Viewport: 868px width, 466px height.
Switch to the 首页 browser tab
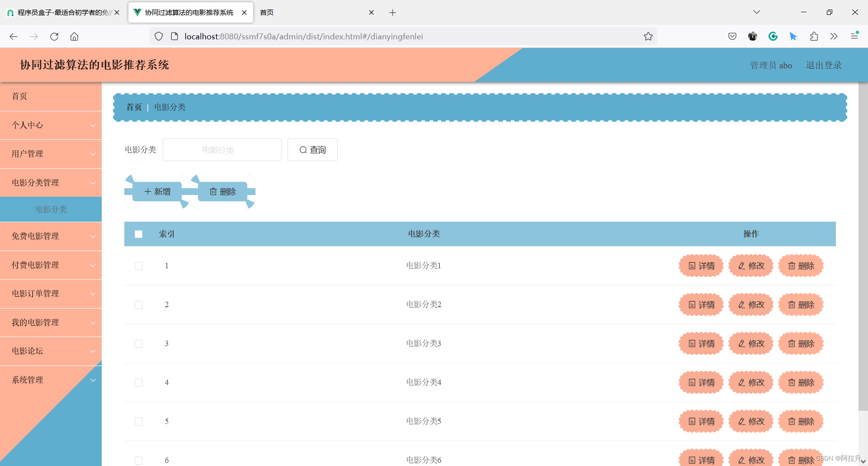[316, 13]
